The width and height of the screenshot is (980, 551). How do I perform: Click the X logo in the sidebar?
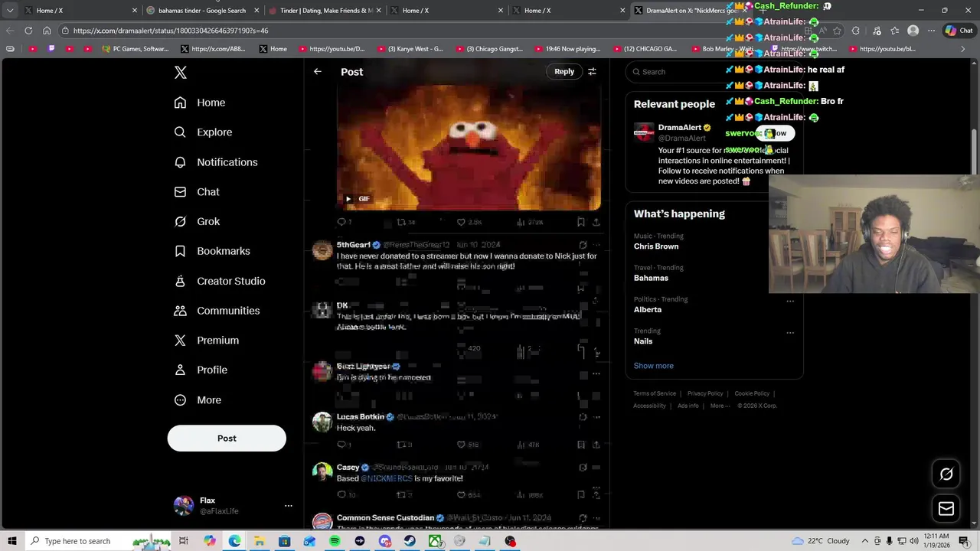[180, 73]
